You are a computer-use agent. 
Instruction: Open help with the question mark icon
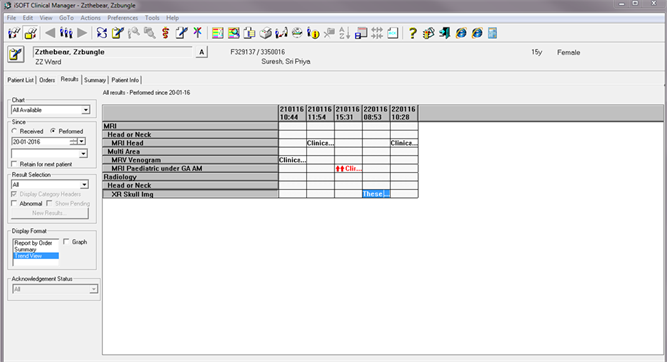pyautogui.click(x=412, y=33)
